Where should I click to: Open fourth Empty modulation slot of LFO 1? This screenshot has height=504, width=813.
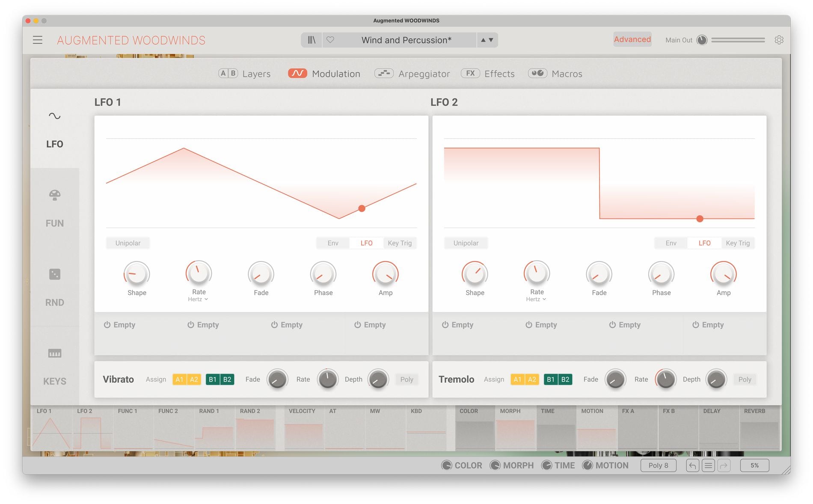370,325
